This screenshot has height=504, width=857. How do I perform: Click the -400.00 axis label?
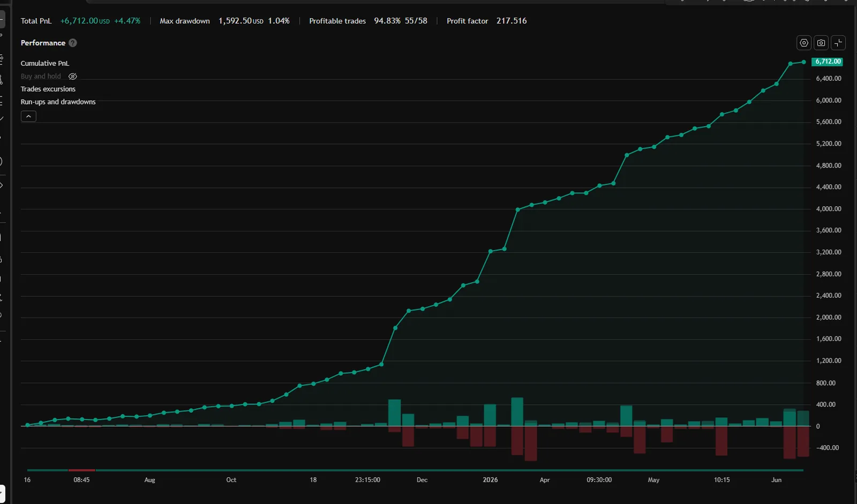828,448
